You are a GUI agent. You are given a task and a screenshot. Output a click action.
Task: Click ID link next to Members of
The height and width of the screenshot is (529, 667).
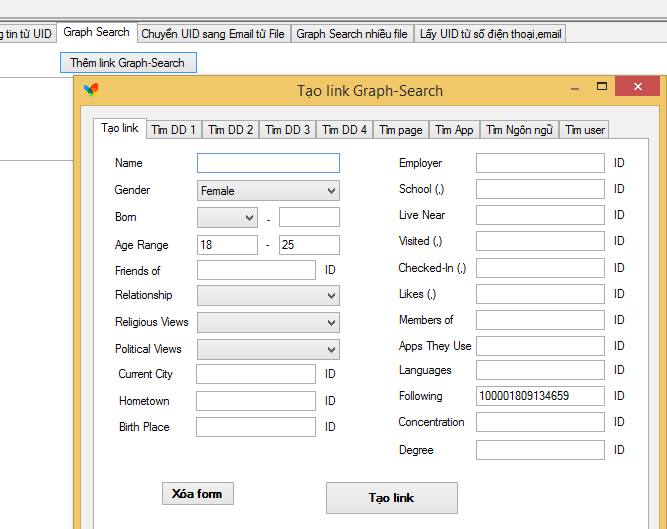tap(619, 320)
